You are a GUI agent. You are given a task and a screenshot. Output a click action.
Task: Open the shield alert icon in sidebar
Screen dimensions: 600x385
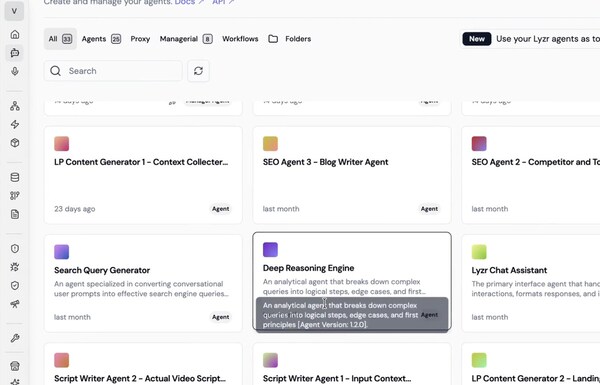[x=15, y=249]
